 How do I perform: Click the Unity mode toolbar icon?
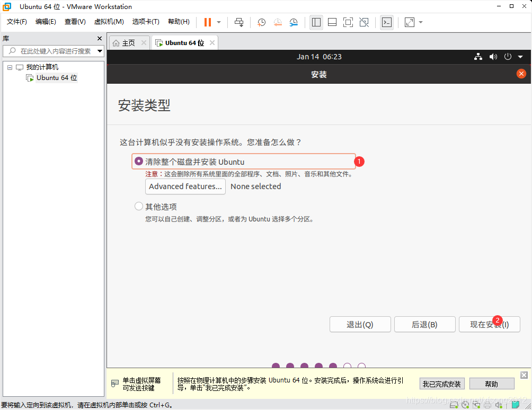coord(364,22)
